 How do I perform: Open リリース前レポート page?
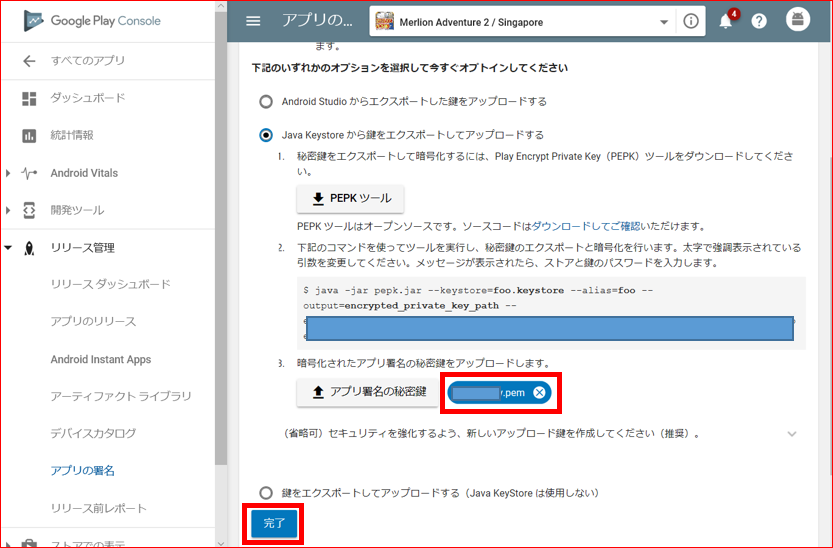[98, 508]
